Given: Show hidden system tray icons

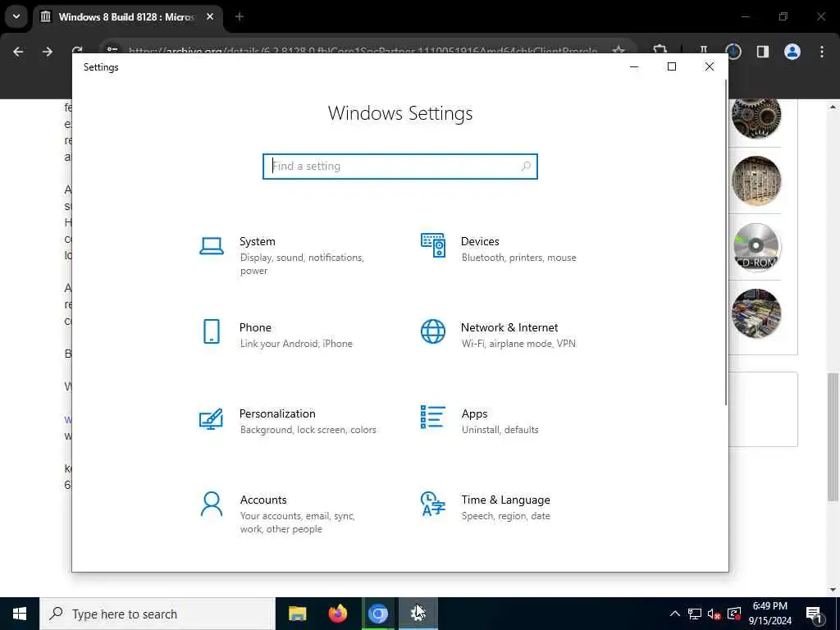Looking at the screenshot, I should coord(675,614).
